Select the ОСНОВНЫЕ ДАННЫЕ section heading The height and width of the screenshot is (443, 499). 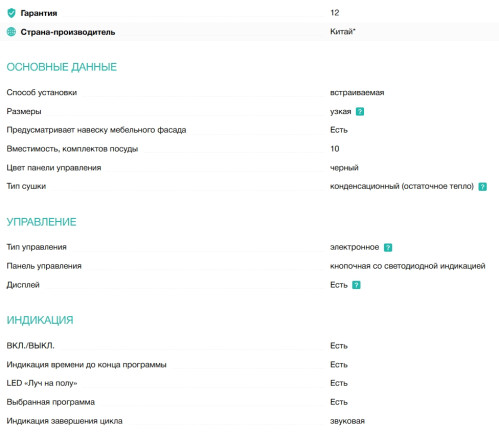click(62, 67)
